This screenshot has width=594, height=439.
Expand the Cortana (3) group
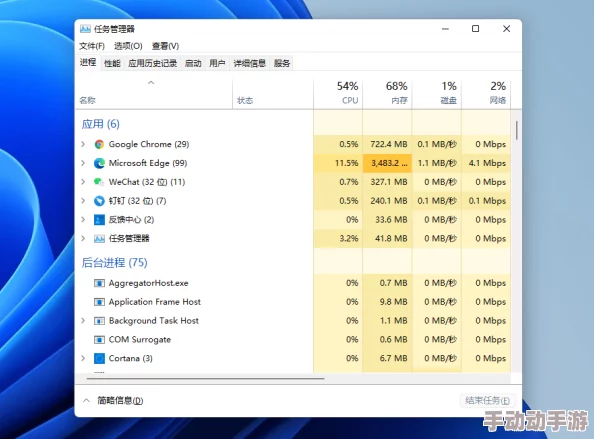coord(83,358)
